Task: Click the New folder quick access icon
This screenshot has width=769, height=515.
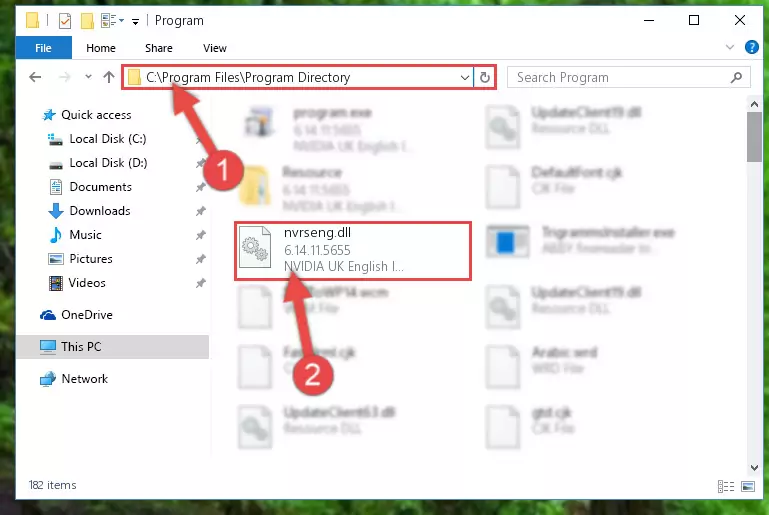Action: click(87, 21)
